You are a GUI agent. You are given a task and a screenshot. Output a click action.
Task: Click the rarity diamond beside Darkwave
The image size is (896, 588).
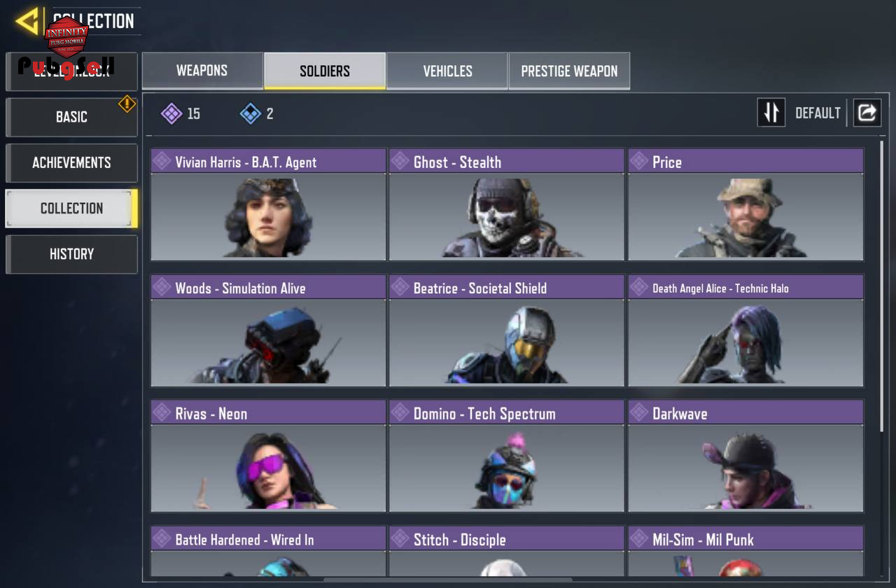coord(638,413)
